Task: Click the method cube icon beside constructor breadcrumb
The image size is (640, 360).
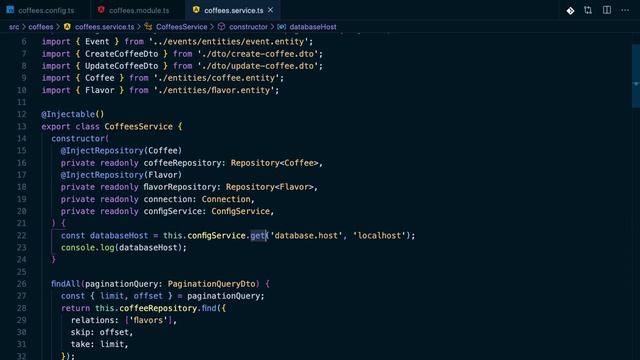Action: (221, 27)
